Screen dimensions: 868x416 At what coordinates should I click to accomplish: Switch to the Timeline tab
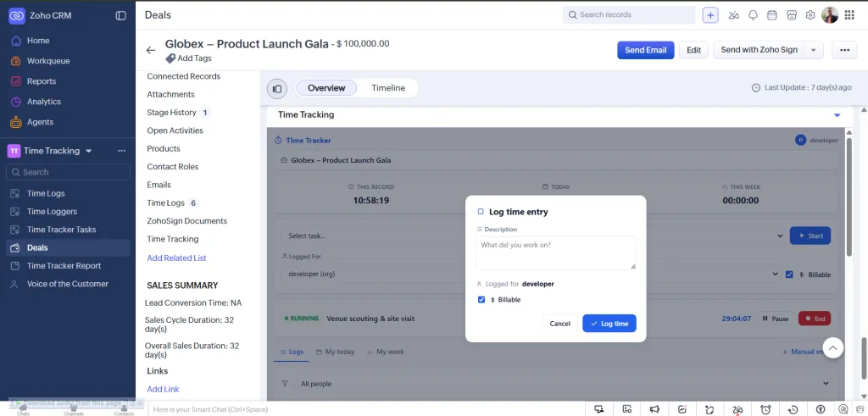pos(388,88)
